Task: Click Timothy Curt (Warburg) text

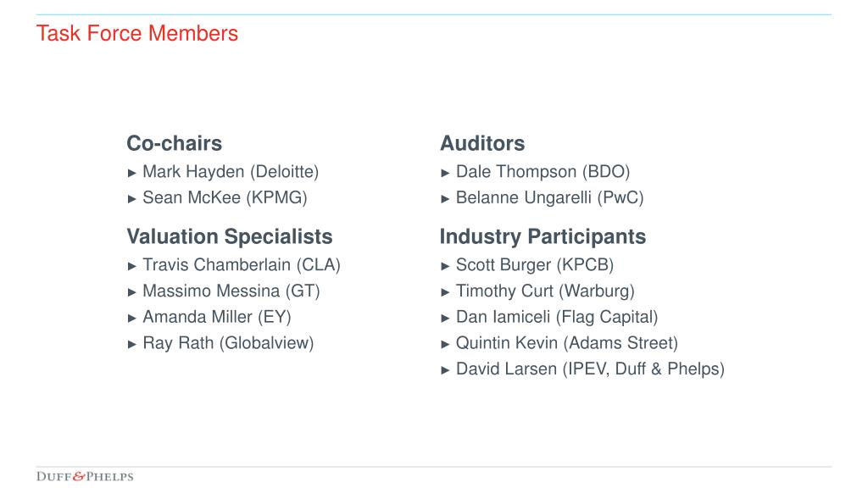Action: point(545,291)
